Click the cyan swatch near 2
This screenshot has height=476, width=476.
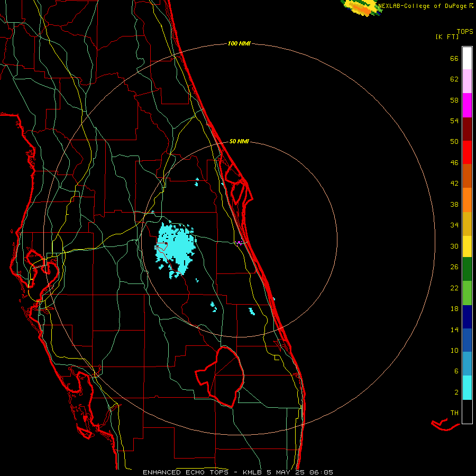click(467, 388)
